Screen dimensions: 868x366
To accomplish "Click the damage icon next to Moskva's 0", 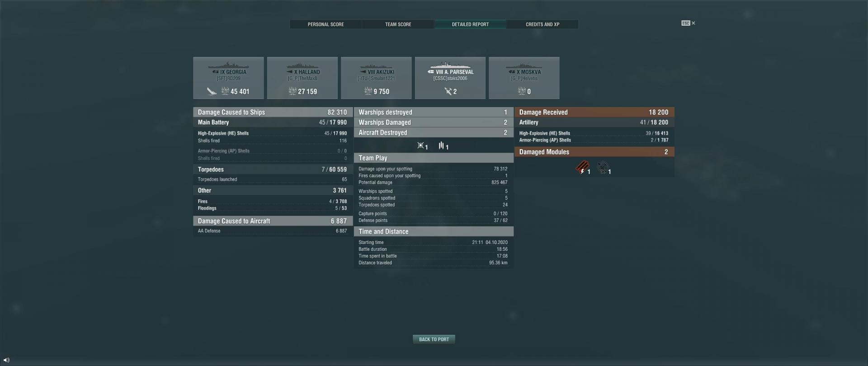I will pos(522,91).
